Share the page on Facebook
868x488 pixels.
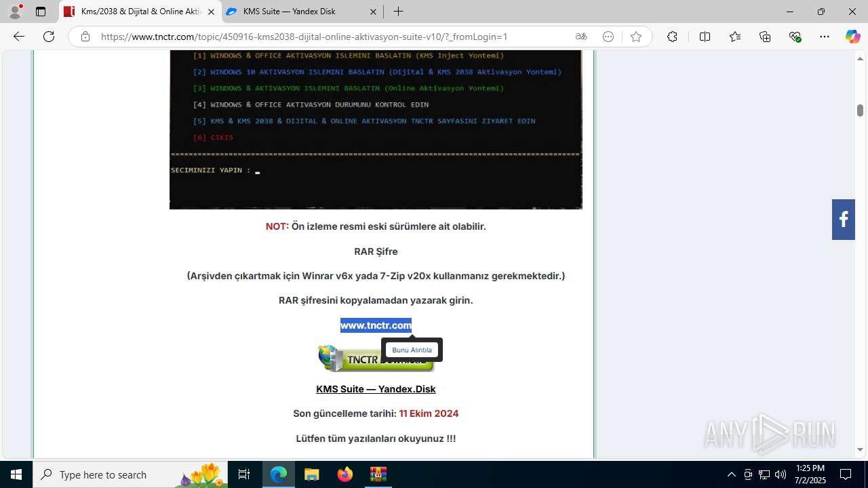844,220
